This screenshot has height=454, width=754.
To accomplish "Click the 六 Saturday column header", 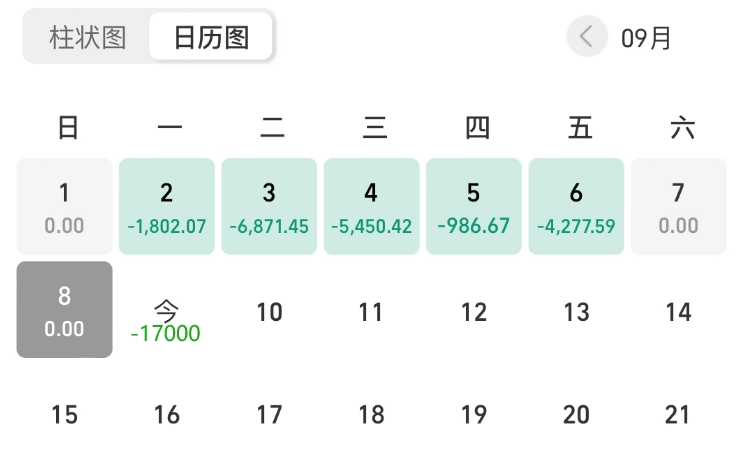I will click(x=683, y=128).
